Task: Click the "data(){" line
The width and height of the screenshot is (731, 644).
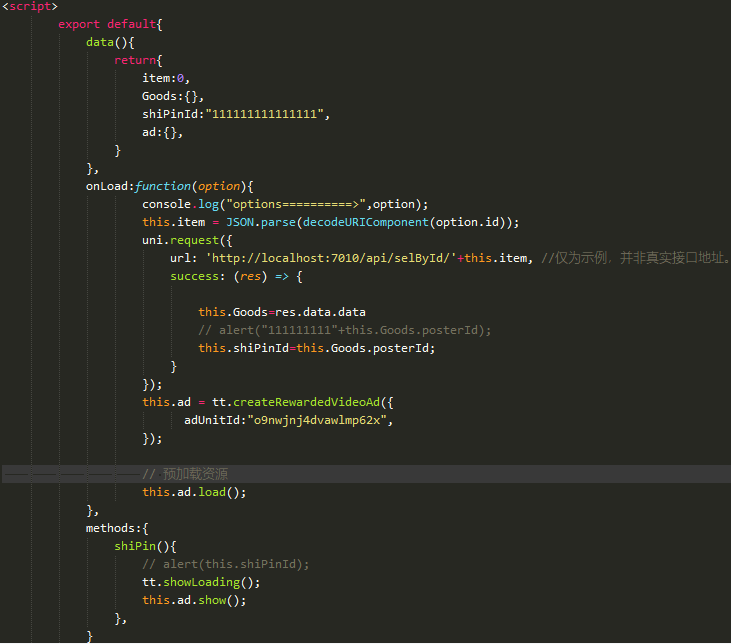Action: click(x=110, y=42)
